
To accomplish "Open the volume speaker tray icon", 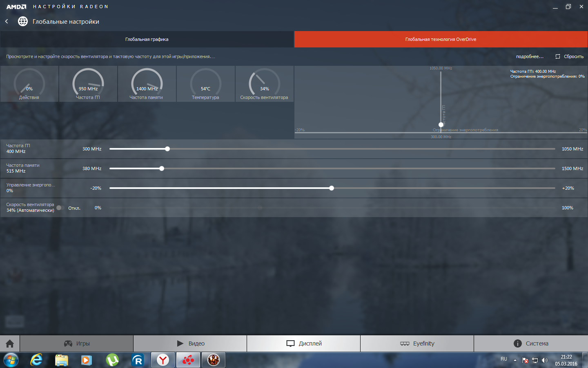I will 544,360.
